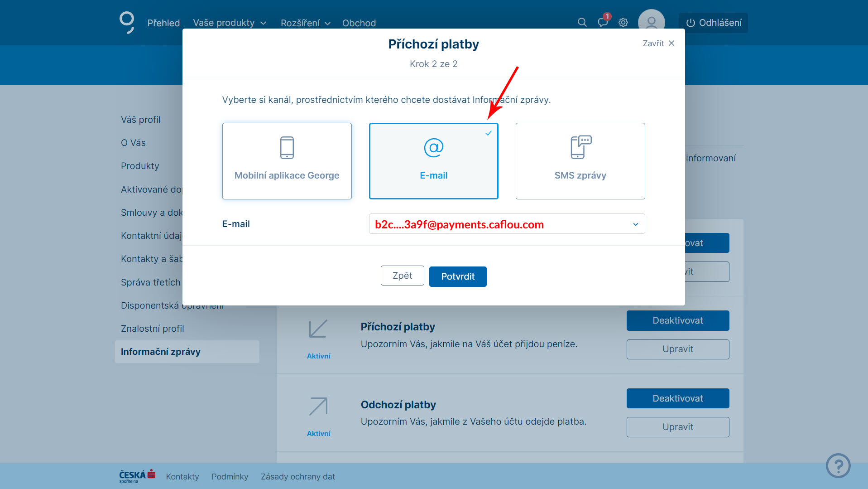Open the settings gear icon
This screenshot has width=868, height=489.
pyautogui.click(x=623, y=23)
